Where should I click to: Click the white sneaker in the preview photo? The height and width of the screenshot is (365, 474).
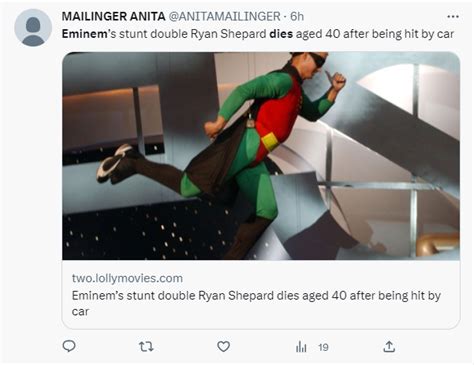click(112, 162)
